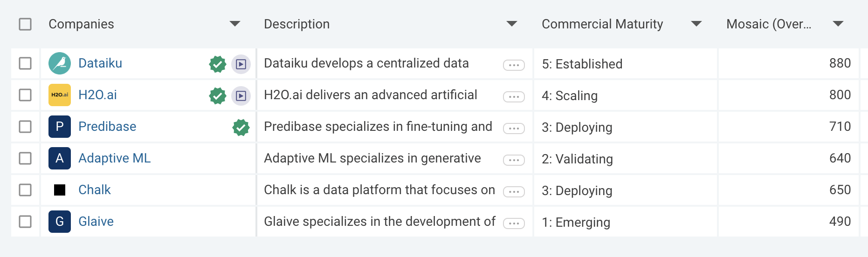Expand the Glaive description ellipsis button
Image resolution: width=868 pixels, height=257 pixels.
514,223
